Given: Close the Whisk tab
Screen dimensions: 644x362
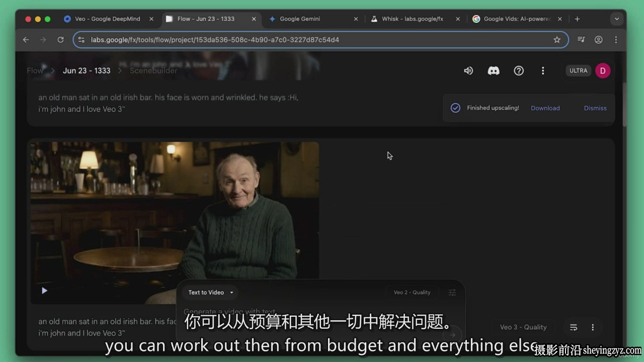Looking at the screenshot, I should (457, 19).
